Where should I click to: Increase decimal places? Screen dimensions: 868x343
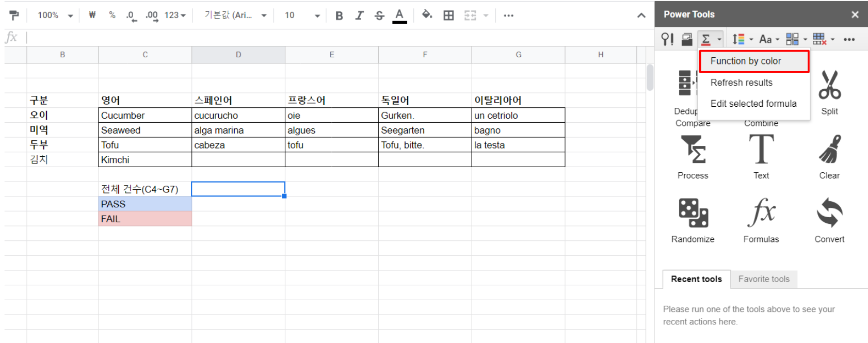tap(151, 15)
